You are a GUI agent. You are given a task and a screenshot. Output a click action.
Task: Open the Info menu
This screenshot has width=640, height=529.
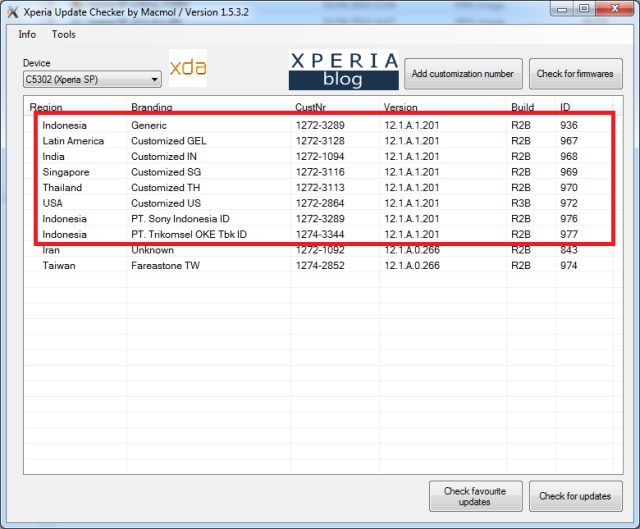(27, 34)
